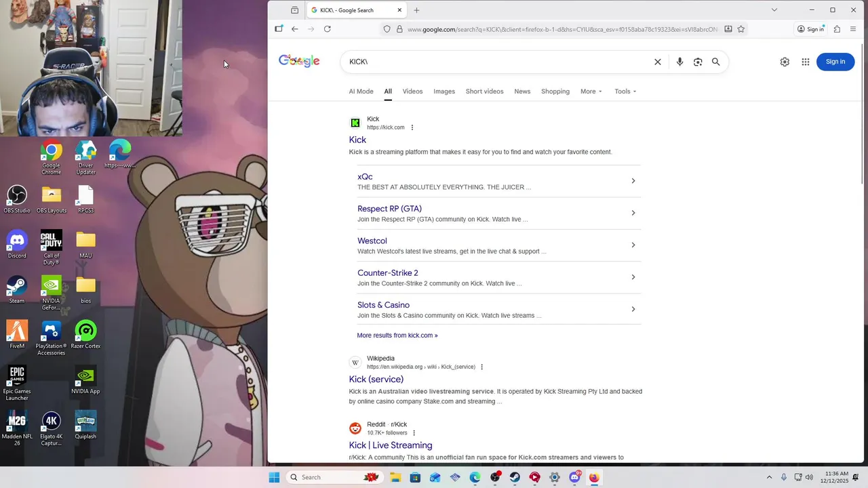Screen dimensions: 868x488
Task: Open Firefox extensions puzzle icon
Action: [x=837, y=29]
